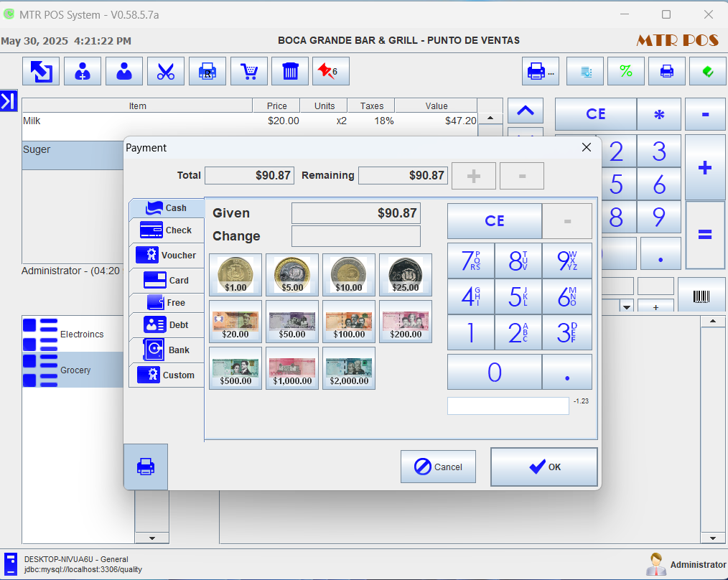
Task: Click the add customer toolbar icon
Action: pos(83,71)
